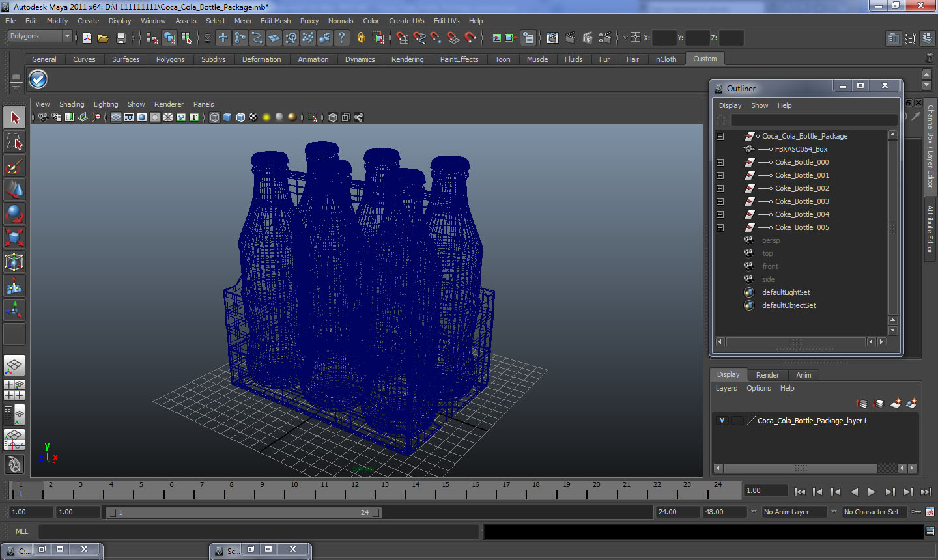The image size is (938, 560).
Task: Toggle Snap to curves
Action: (419, 38)
